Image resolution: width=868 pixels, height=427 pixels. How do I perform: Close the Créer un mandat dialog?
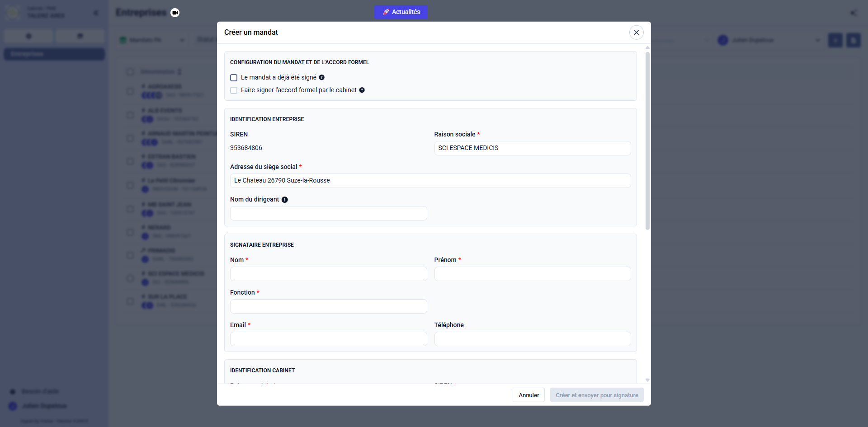pos(636,33)
